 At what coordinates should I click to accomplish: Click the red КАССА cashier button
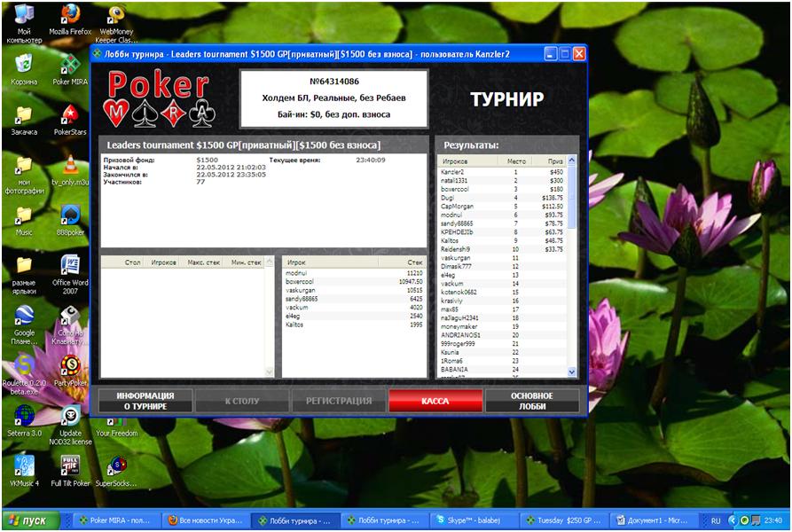(x=435, y=401)
